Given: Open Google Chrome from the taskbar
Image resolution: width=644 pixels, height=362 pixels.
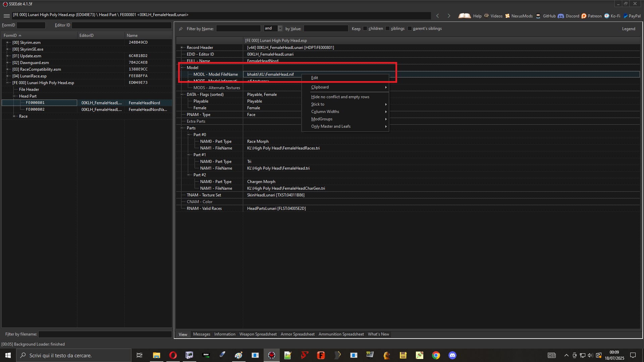Looking at the screenshot, I should pos(436,355).
